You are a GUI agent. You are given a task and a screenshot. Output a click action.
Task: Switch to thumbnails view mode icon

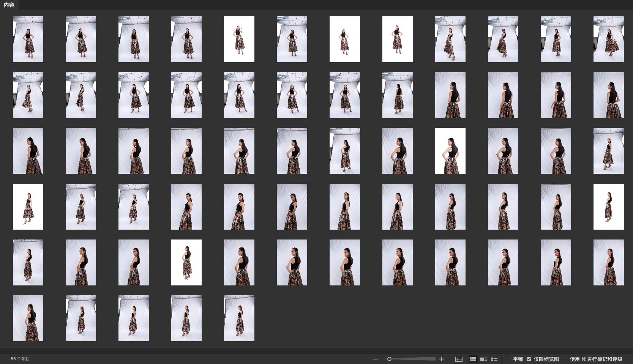point(473,359)
